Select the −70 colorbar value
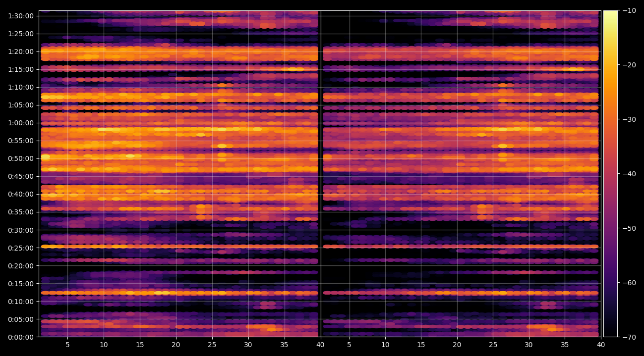The image size is (644, 356). [x=629, y=337]
